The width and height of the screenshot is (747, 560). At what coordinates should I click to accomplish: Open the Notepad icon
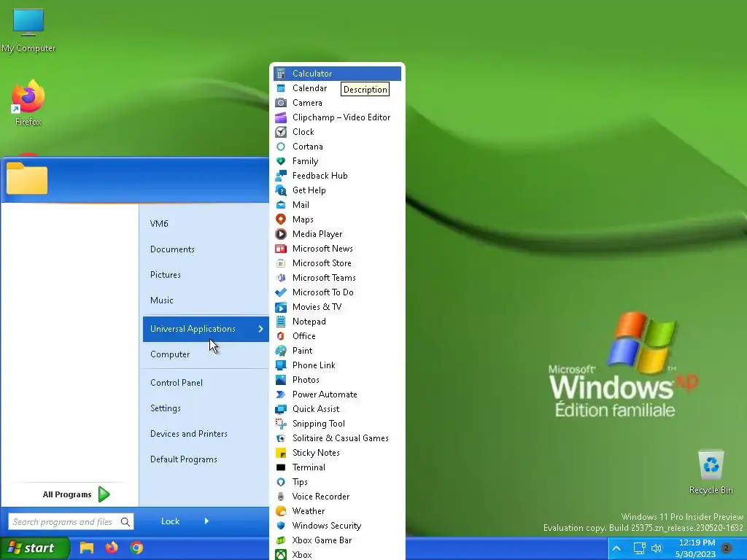tap(281, 322)
